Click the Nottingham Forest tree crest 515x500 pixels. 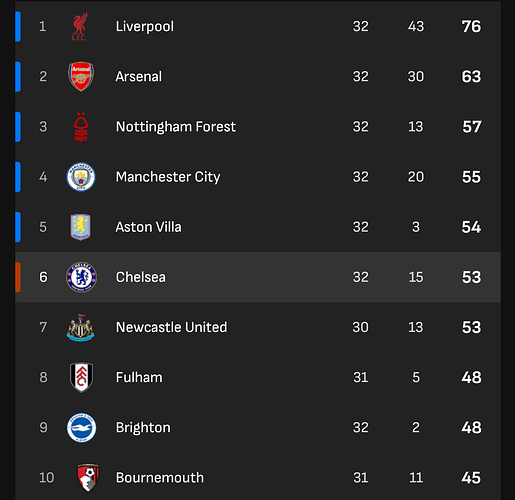(81, 127)
